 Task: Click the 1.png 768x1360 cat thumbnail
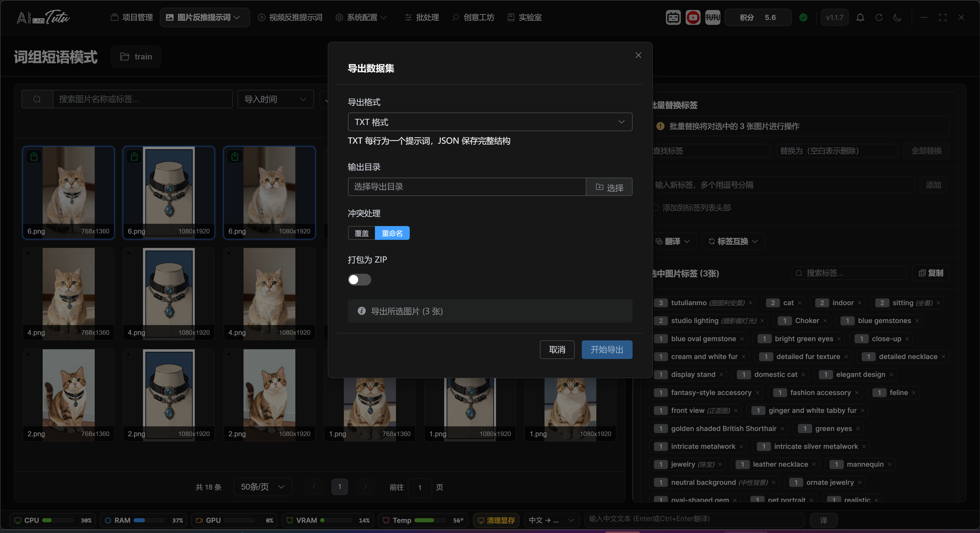click(369, 410)
